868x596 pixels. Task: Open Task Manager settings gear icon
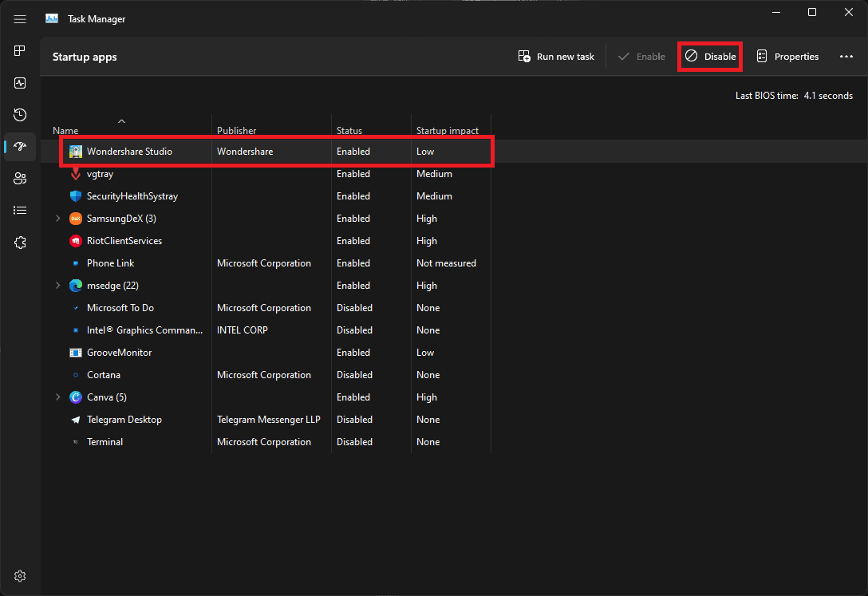tap(20, 576)
